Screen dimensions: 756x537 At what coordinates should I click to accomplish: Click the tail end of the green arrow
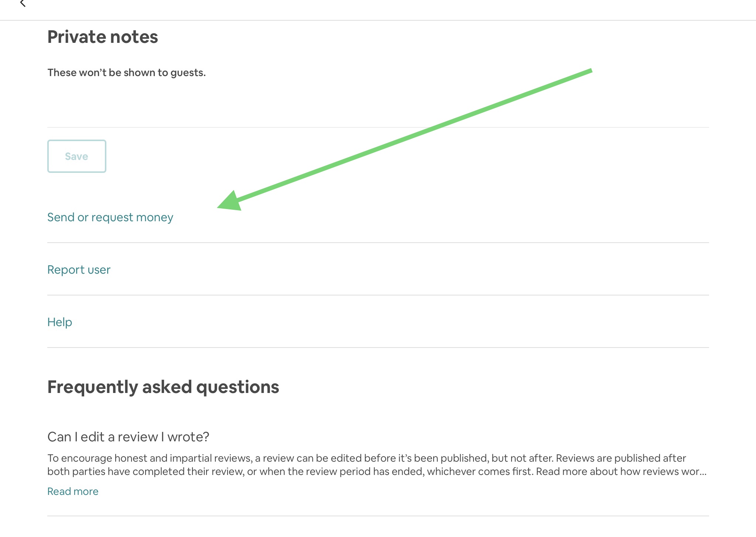[590, 71]
